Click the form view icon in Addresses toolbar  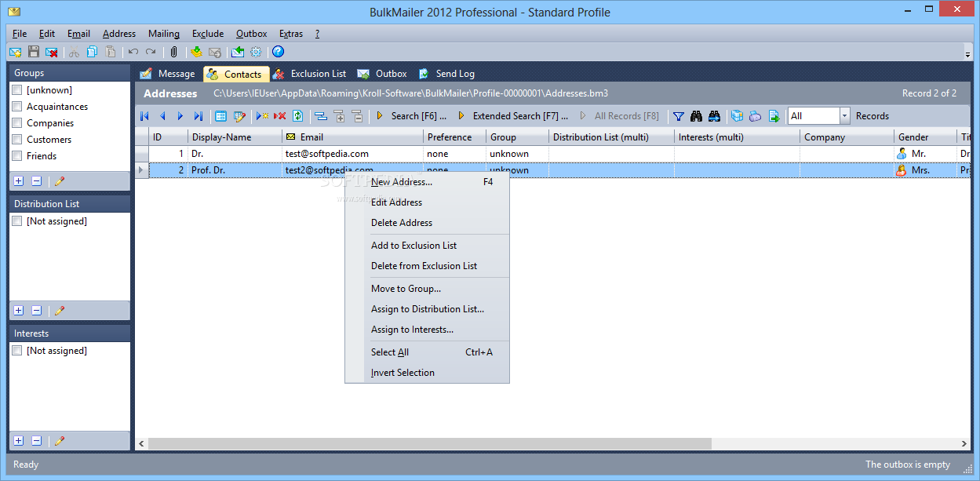(221, 116)
